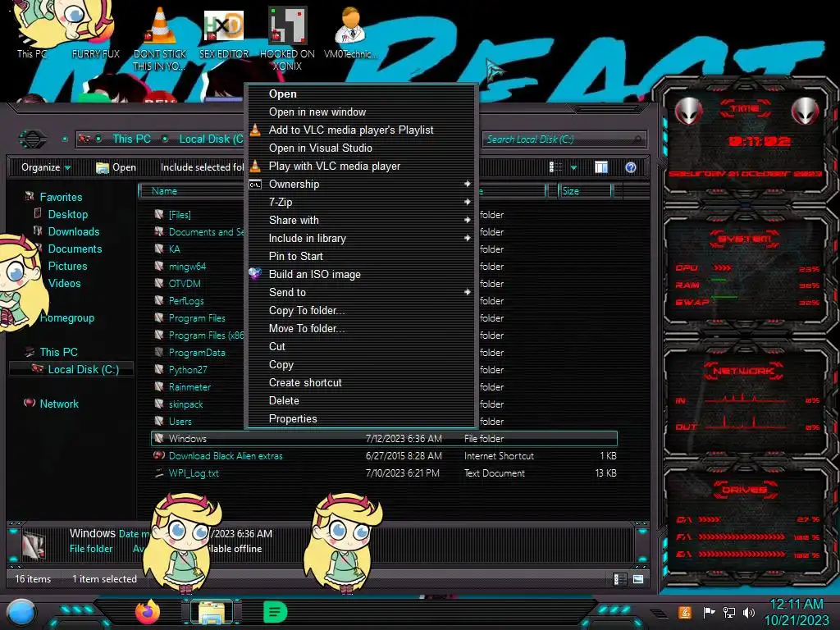Viewport: 840px width, 630px height.
Task: Click the search magnifier icon
Action: (x=637, y=139)
